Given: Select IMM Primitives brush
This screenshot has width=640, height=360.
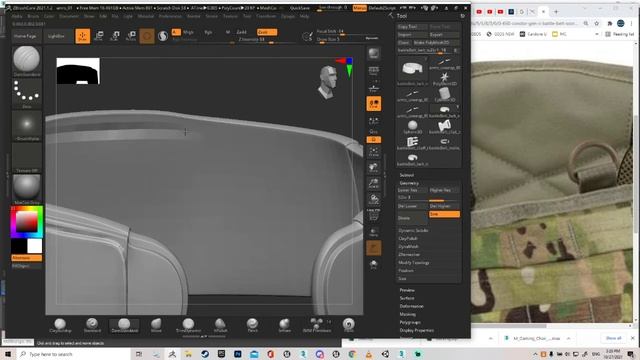Looking at the screenshot, I should coord(317,325).
